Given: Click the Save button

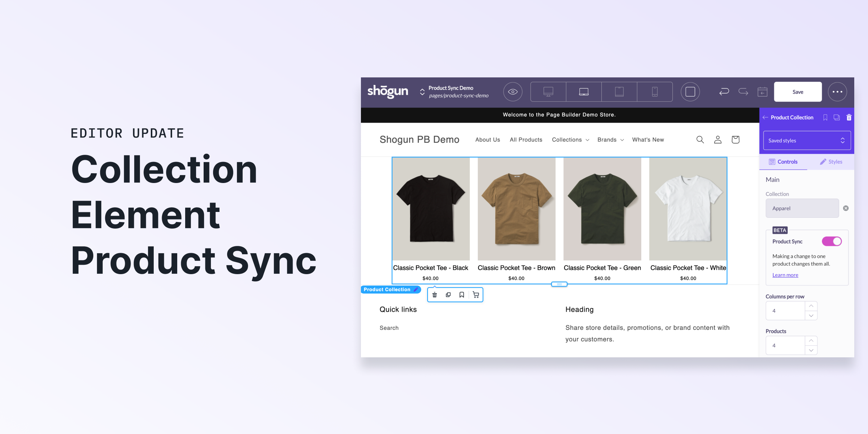Looking at the screenshot, I should click(798, 92).
